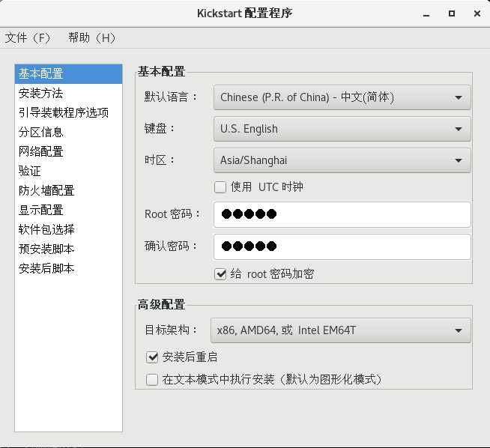Select 基本配置 in the sidebar

point(68,74)
